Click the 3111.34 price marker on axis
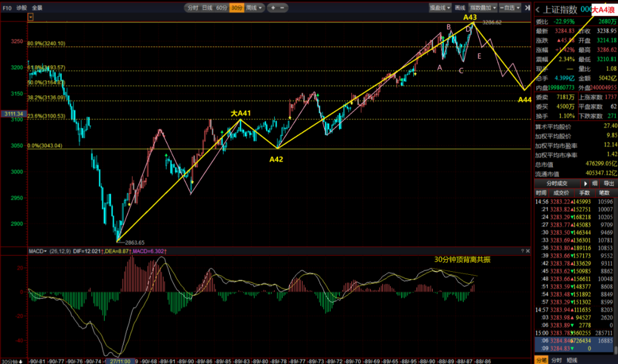Screen dimensions: 618x364 pyautogui.click(x=13, y=114)
